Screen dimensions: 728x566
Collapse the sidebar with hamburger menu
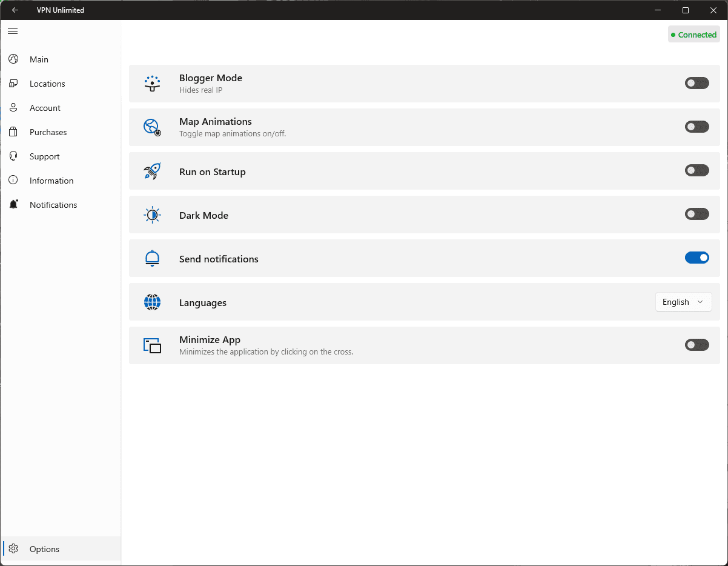[x=13, y=31]
